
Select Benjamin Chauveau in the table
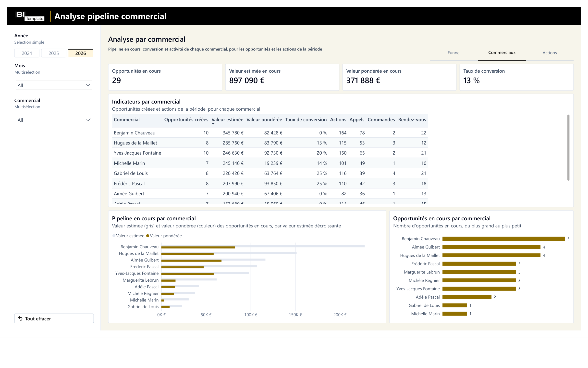[135, 133]
